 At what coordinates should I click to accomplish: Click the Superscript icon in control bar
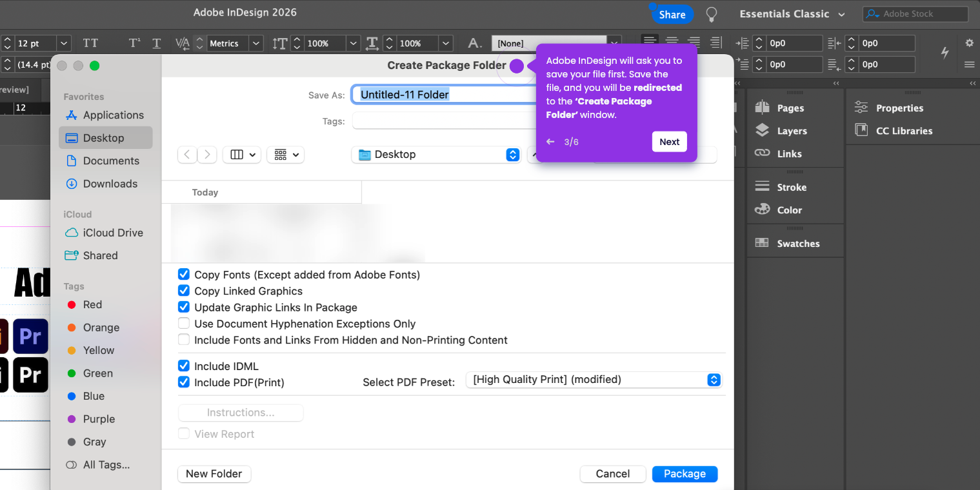[135, 43]
